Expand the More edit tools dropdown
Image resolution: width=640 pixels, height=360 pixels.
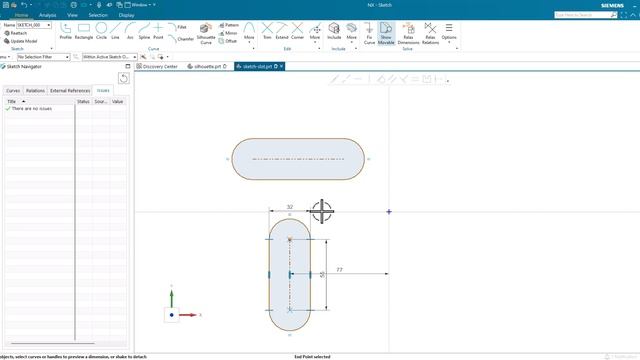click(315, 33)
